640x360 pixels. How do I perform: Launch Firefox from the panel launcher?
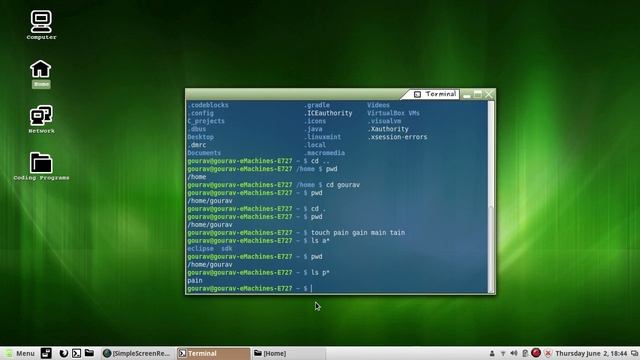coord(64,353)
